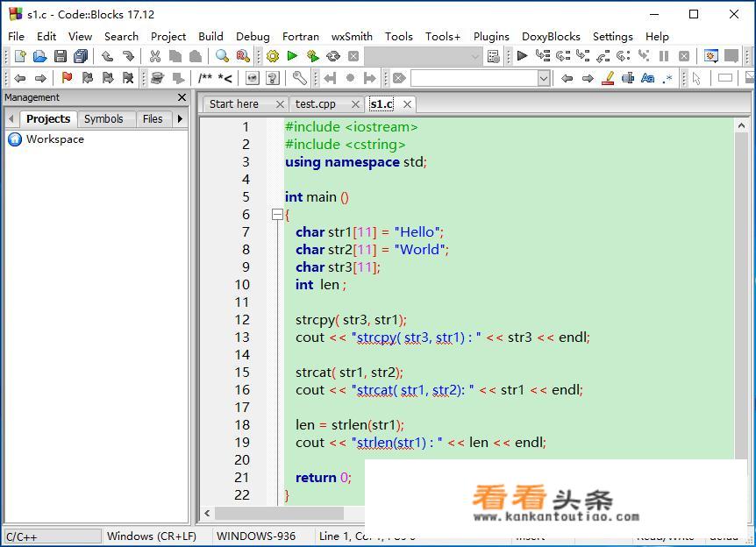This screenshot has height=547, width=756.
Task: Click the Step out debug icon
Action: pyautogui.click(x=603, y=56)
